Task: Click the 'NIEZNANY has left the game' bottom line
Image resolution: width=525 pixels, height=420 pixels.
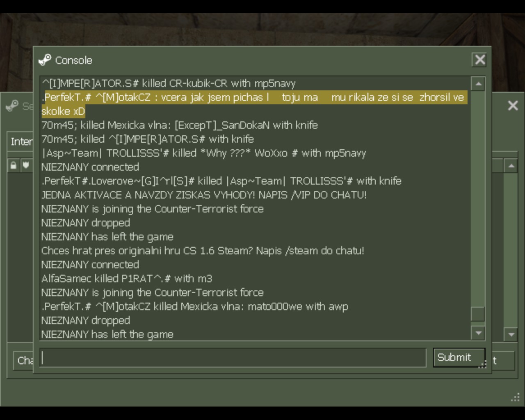Action: pos(107,334)
